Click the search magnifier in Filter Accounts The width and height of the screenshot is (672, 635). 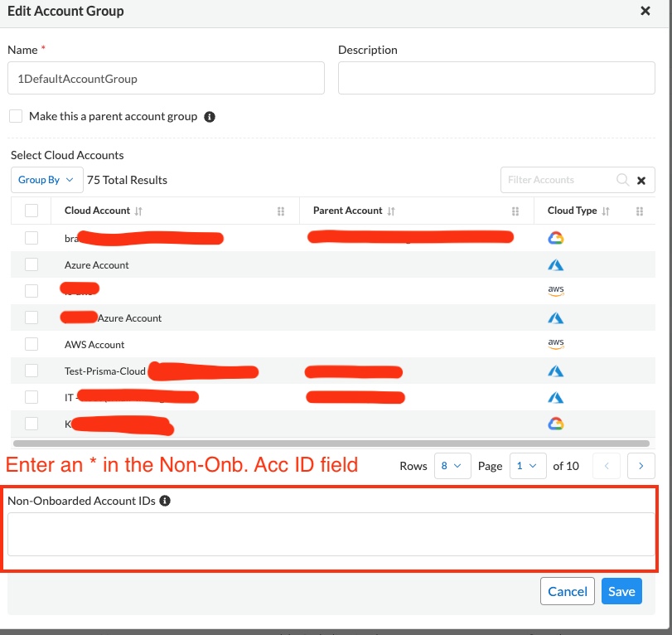coord(623,180)
